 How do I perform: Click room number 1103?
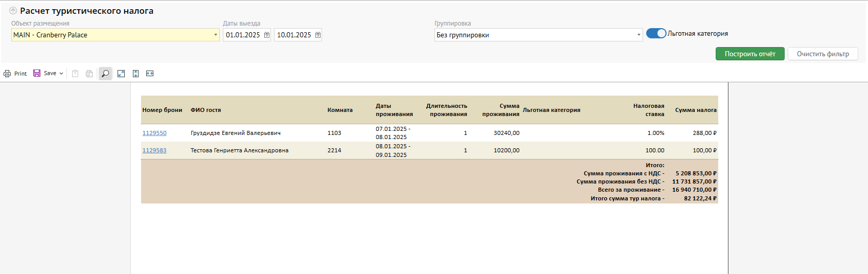pyautogui.click(x=334, y=133)
